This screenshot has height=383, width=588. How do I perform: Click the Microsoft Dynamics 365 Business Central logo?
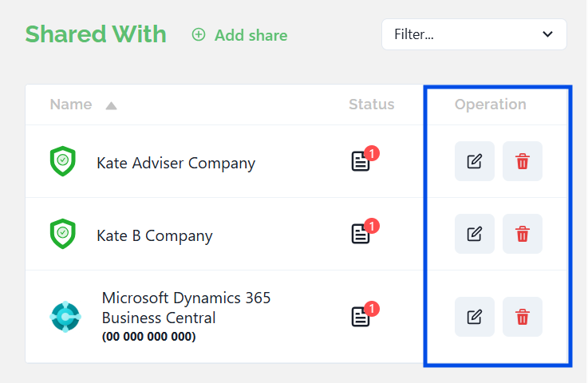(x=65, y=317)
